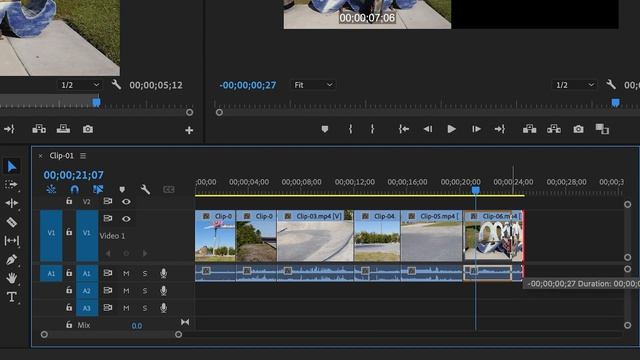This screenshot has width=640, height=360.
Task: Toggle V1 source patching button
Action: pyautogui.click(x=51, y=236)
